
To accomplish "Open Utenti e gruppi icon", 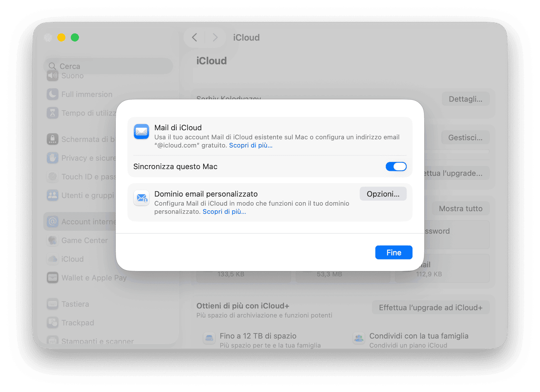I will 52,195.
